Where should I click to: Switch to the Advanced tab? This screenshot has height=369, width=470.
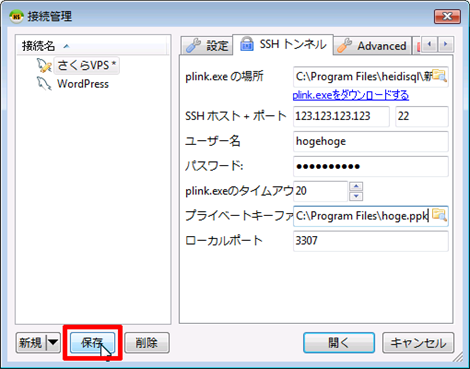point(372,45)
